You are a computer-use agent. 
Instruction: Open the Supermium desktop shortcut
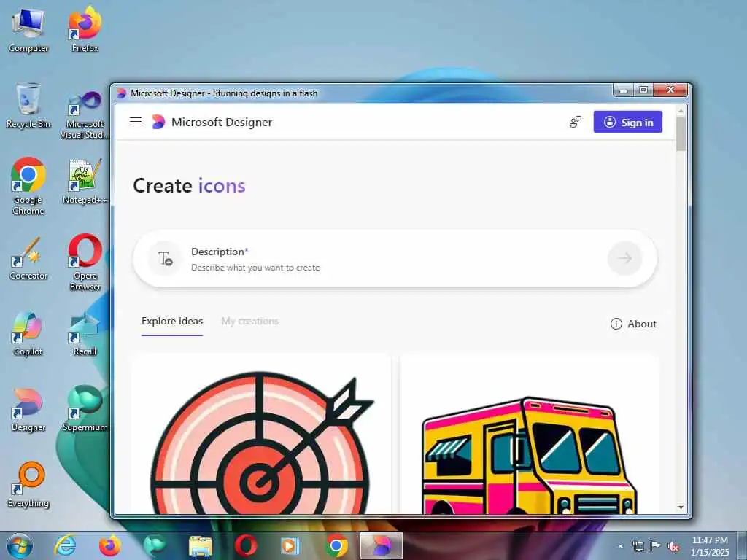[x=85, y=408]
